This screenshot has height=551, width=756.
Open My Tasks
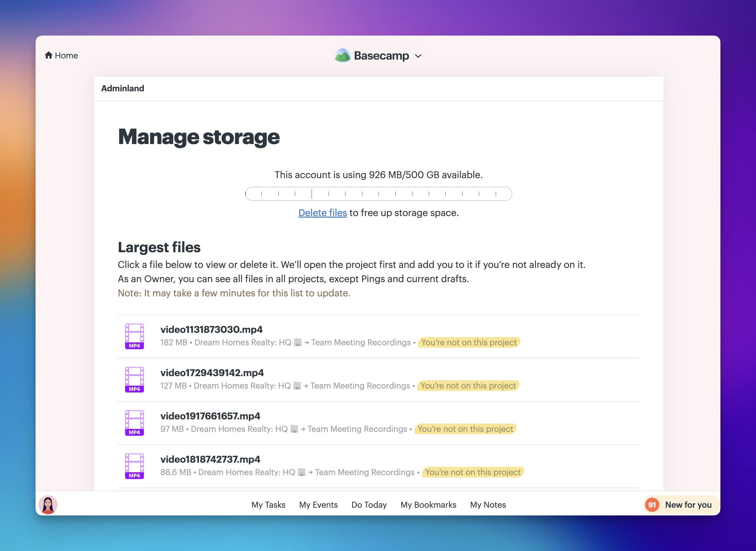[268, 505]
